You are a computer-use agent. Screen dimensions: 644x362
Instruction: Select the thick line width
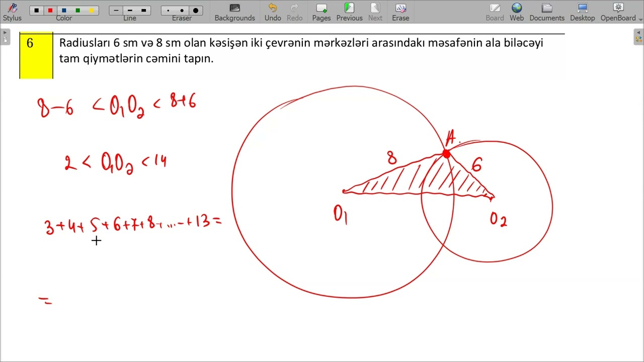(143, 11)
